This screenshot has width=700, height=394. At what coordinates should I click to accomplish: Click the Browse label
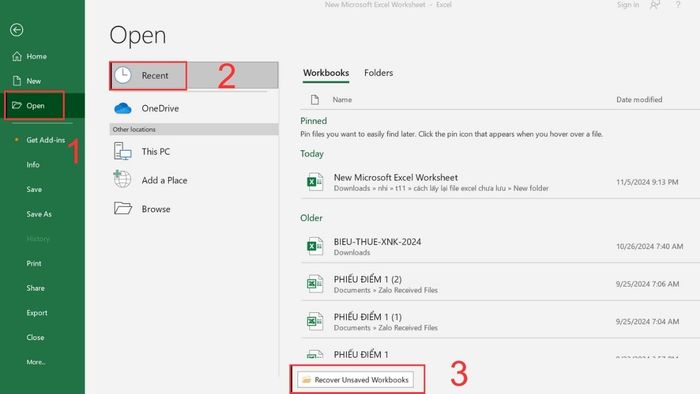pos(156,209)
